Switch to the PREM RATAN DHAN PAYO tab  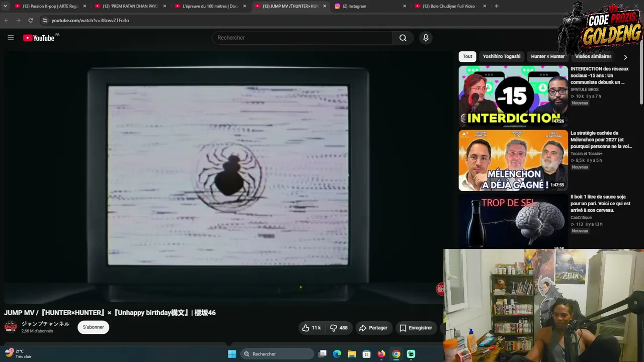130,6
